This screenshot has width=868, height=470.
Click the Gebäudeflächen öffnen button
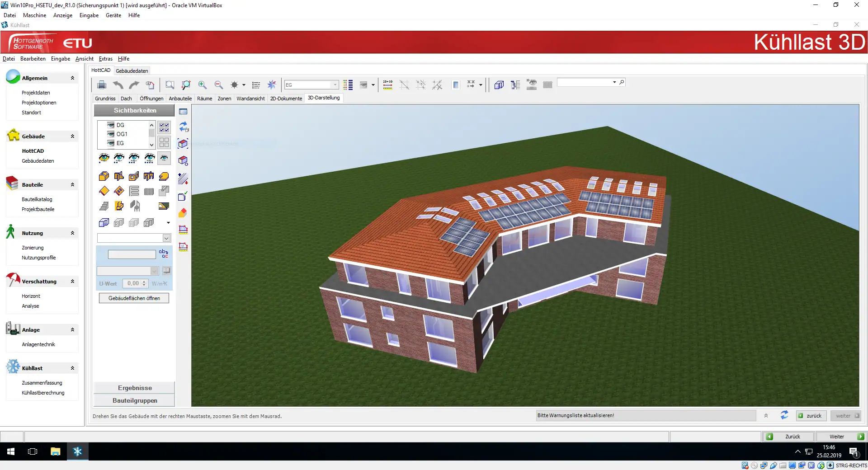tap(134, 298)
